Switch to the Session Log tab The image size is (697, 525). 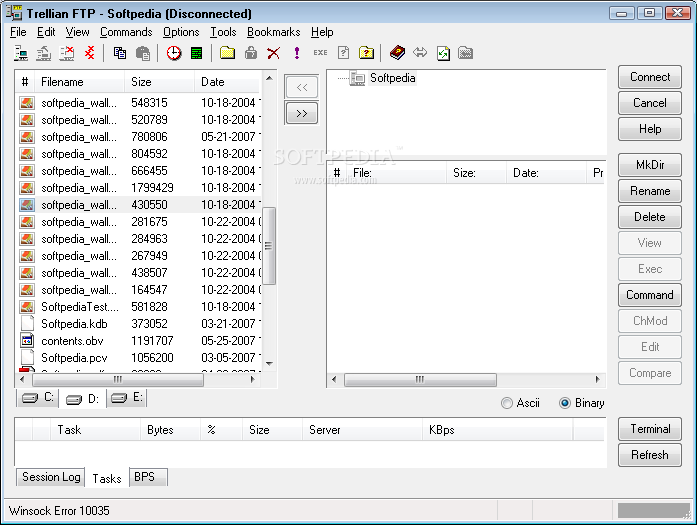51,477
